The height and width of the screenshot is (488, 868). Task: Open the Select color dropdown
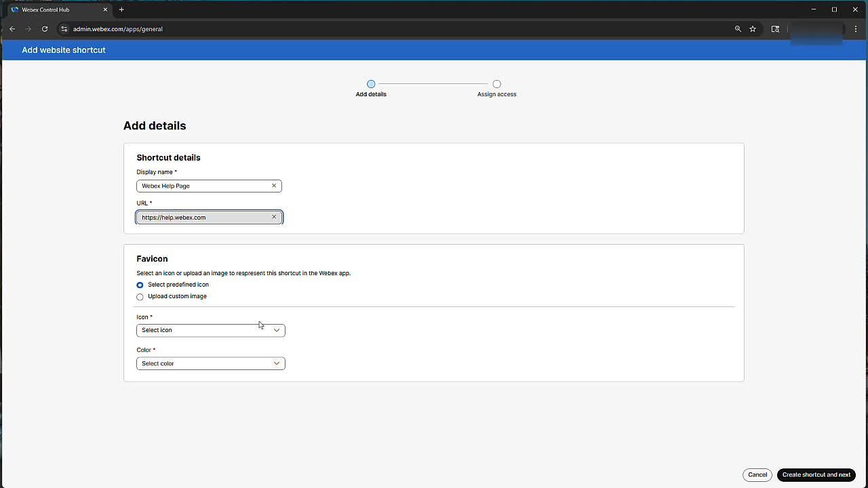tap(210, 363)
